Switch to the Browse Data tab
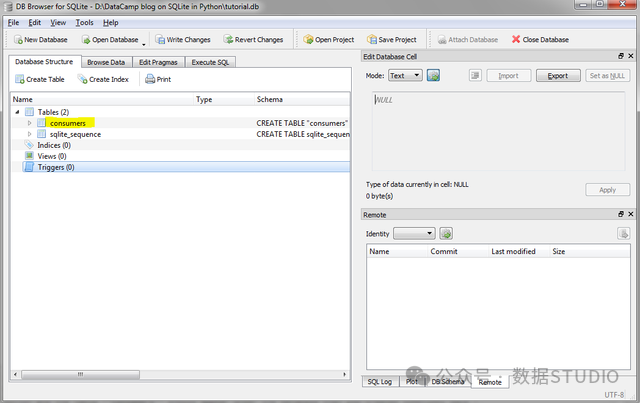640x403 pixels. click(x=106, y=62)
